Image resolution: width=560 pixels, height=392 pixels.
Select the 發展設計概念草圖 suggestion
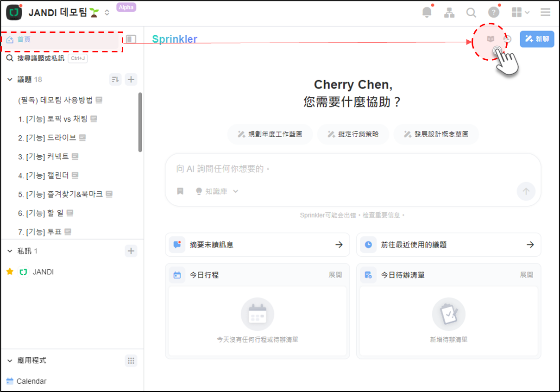tap(436, 134)
